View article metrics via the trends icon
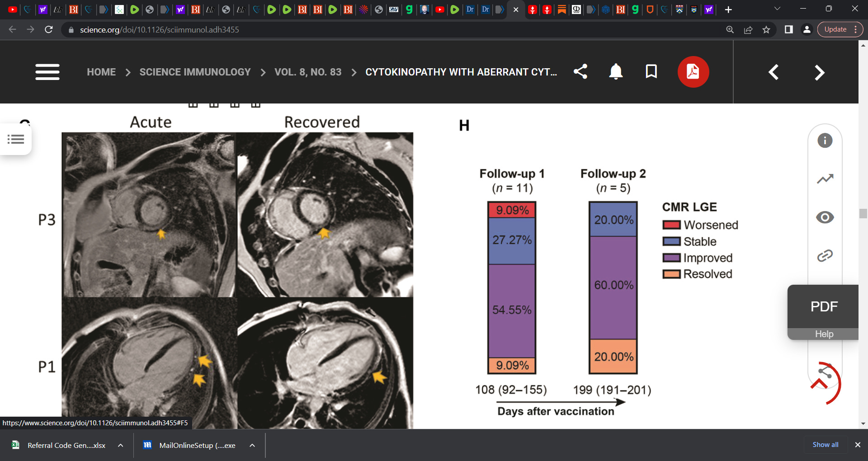868x461 pixels. pos(825,179)
